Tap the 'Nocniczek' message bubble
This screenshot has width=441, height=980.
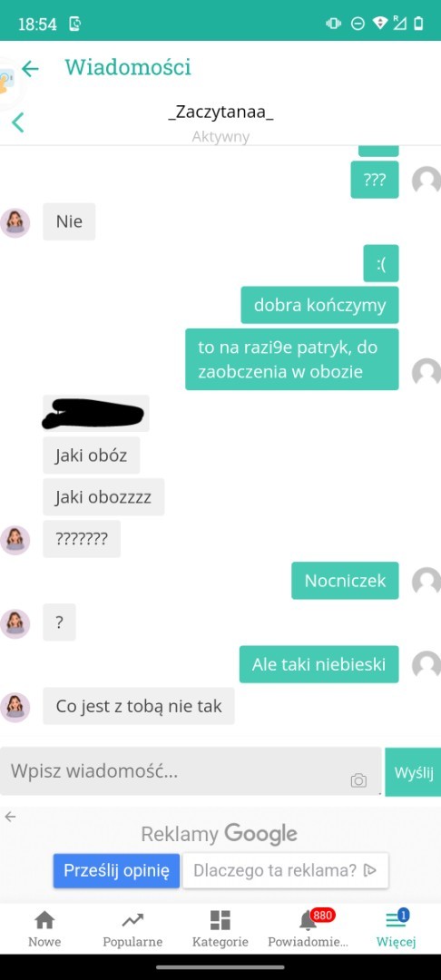(x=345, y=581)
